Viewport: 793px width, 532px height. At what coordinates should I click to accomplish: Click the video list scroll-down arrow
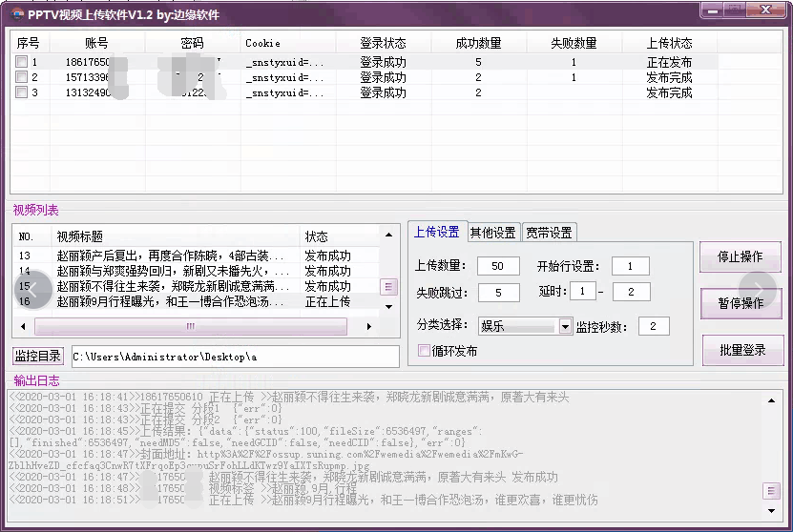[x=388, y=307]
